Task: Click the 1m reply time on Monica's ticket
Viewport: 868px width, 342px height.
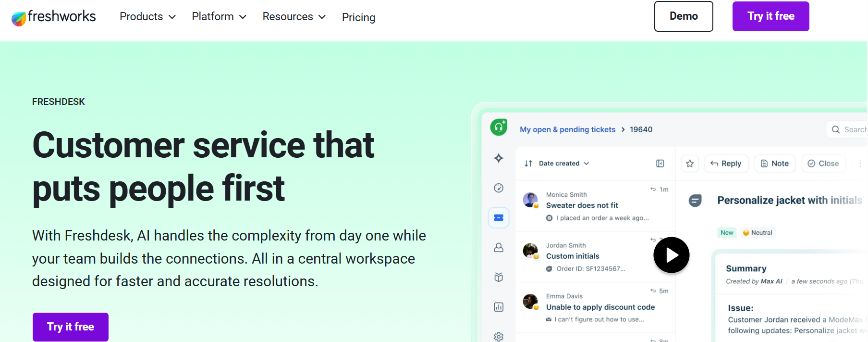Action: click(660, 190)
